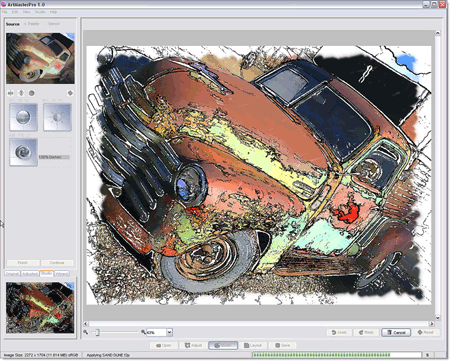Click the ArtMasterPro application icon in title bar
450x361 pixels.
tap(4, 4)
